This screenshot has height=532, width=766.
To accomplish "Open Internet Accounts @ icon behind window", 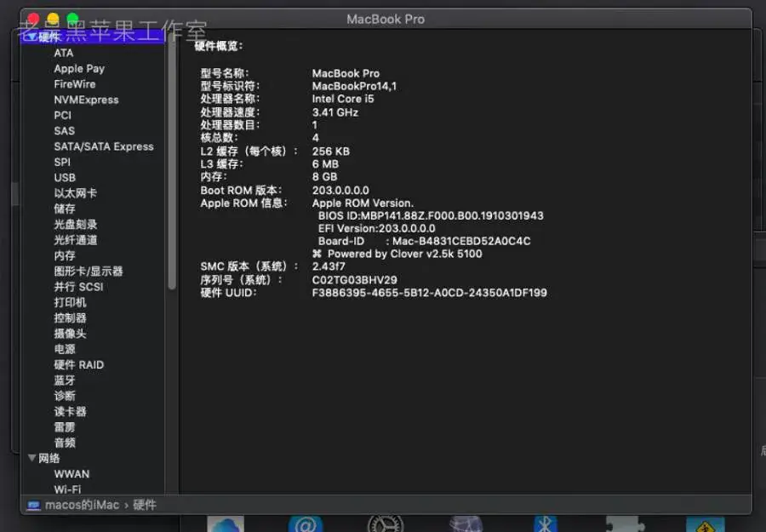I will coord(306,523).
